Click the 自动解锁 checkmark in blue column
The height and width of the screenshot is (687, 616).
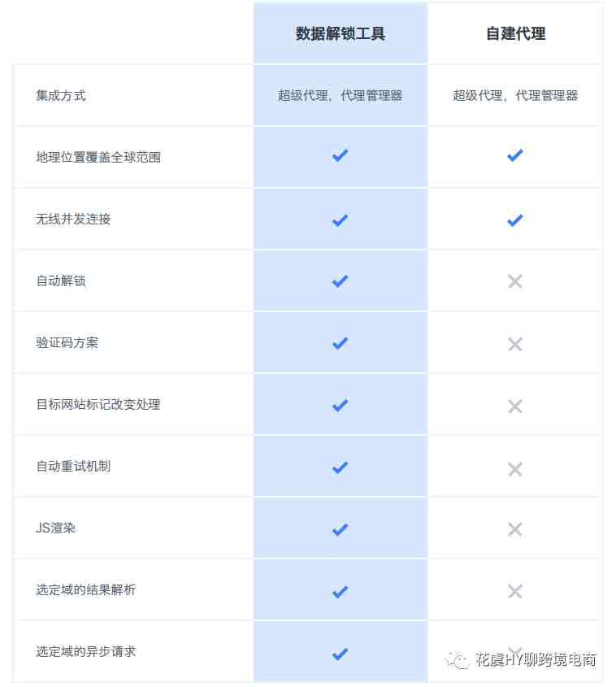pos(340,281)
